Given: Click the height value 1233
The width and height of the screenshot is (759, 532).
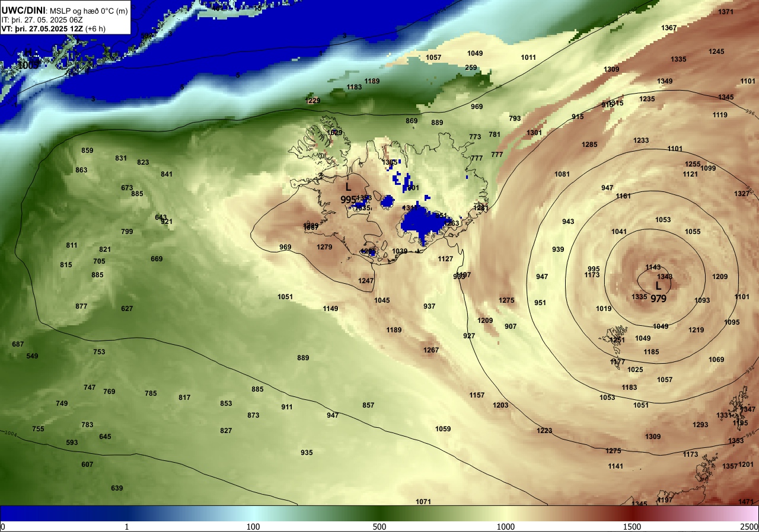Looking at the screenshot, I should [641, 140].
